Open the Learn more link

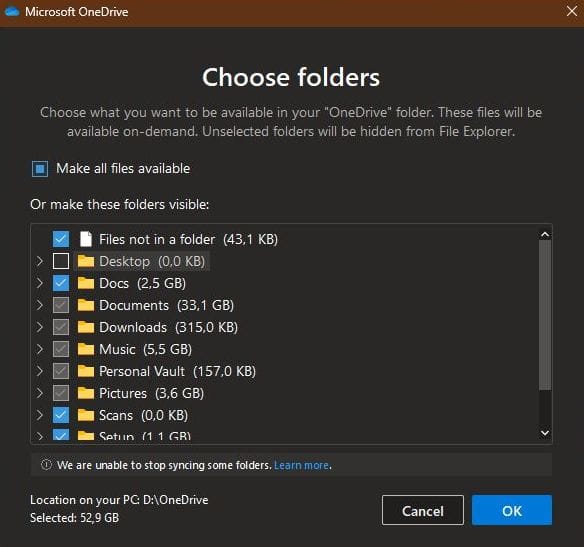302,465
